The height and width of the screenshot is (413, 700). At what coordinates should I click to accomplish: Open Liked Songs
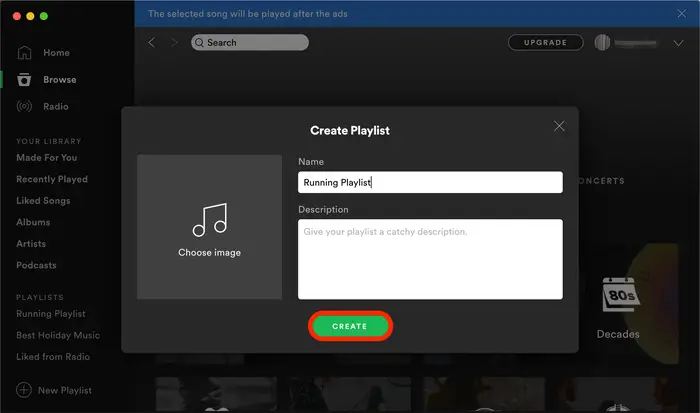pos(43,200)
